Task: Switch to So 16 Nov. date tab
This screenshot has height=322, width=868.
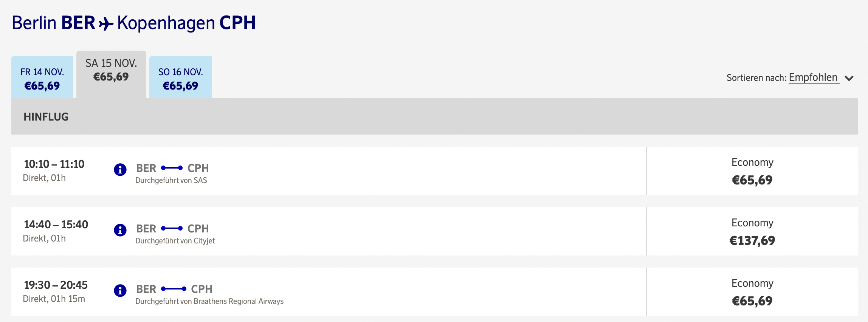Action: [181, 78]
